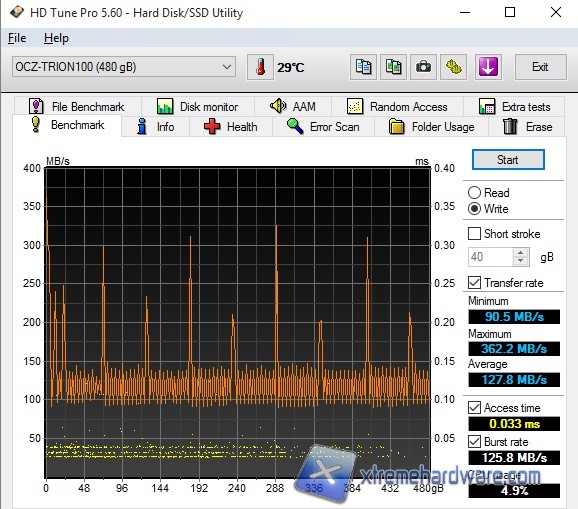Click the short stroke size field showing 40
This screenshot has height=509, width=578.
click(x=490, y=257)
